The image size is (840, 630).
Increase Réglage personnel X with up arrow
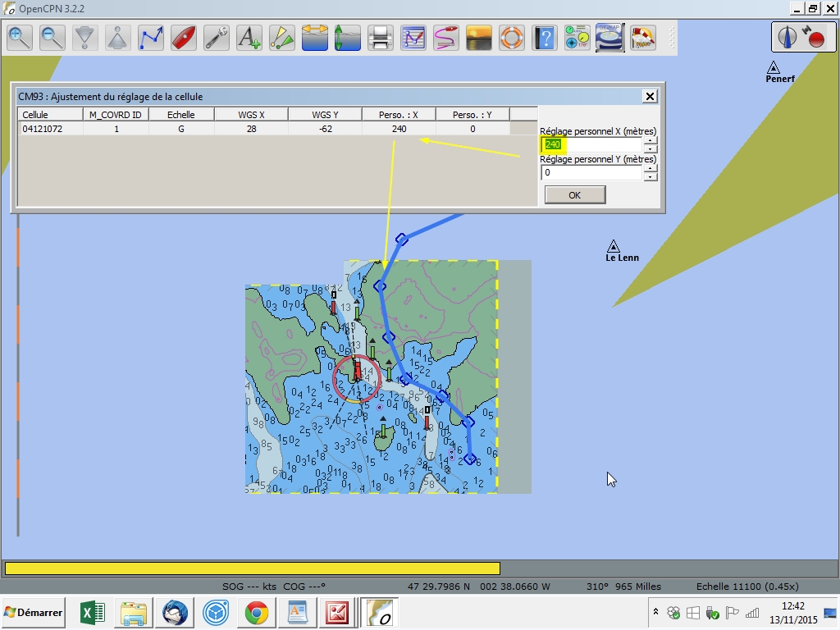[x=651, y=140]
